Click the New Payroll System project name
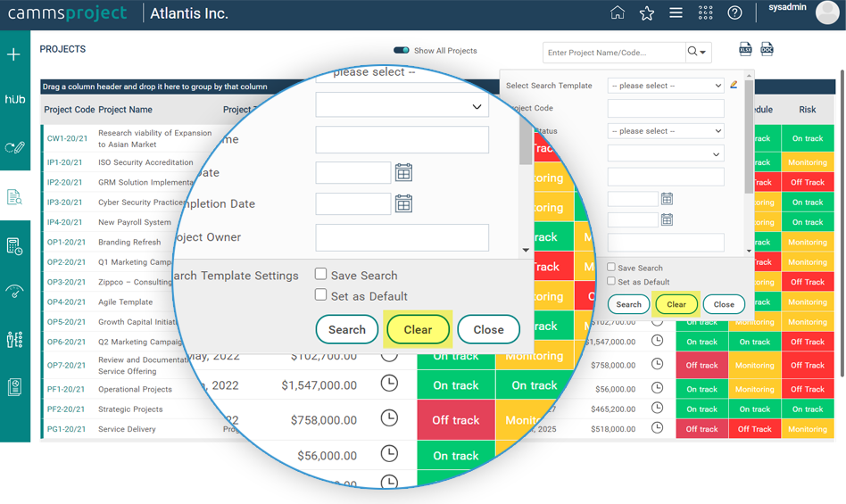This screenshot has height=504, width=846. coord(135,222)
